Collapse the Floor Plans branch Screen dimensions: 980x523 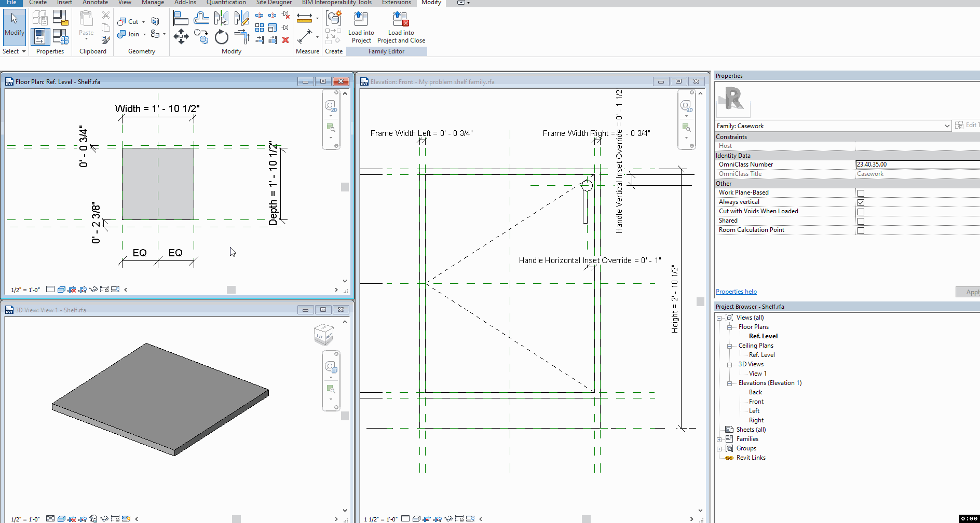(x=729, y=327)
